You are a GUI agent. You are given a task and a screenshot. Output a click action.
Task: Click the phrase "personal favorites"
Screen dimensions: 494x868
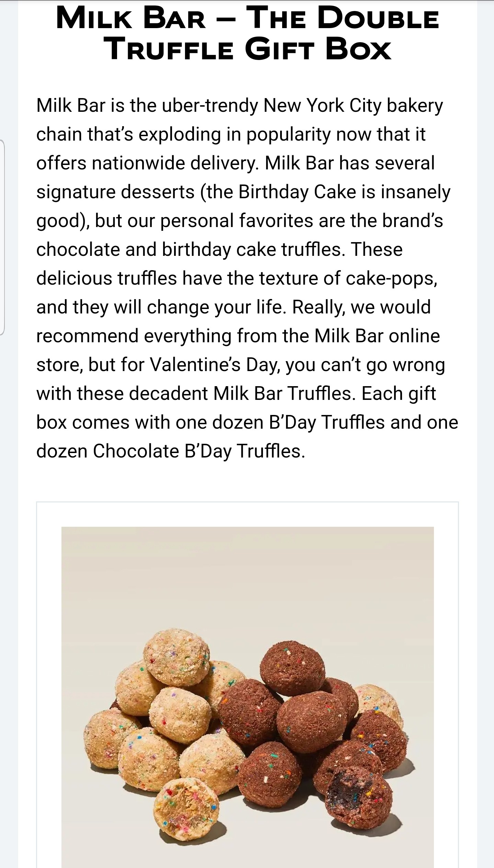click(237, 221)
